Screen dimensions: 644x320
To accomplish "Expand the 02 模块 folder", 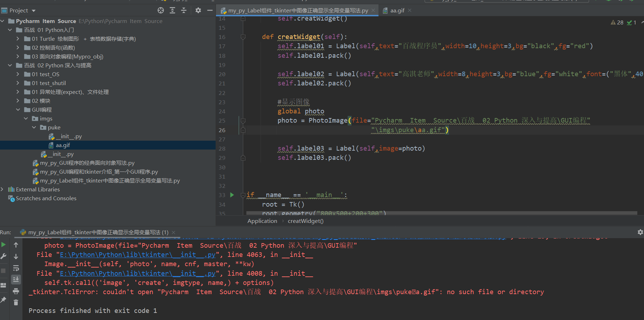I will pyautogui.click(x=18, y=101).
